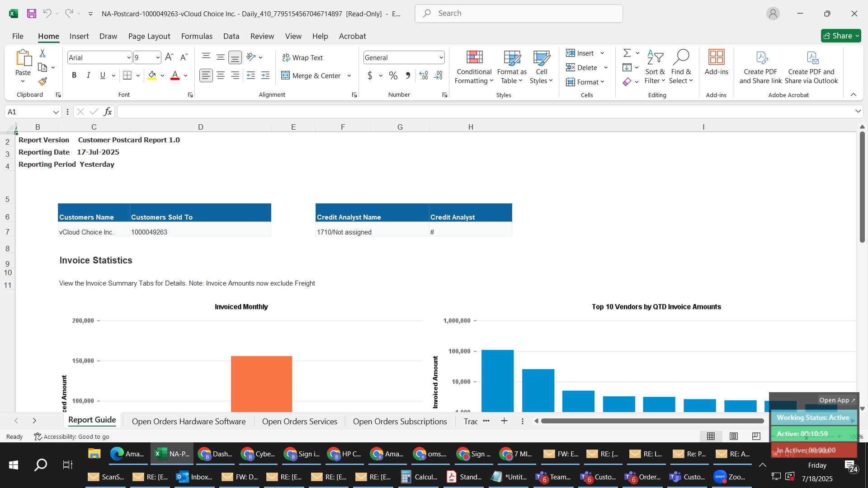Switch to Page Layout view icon
This screenshot has width=868, height=488.
(734, 436)
